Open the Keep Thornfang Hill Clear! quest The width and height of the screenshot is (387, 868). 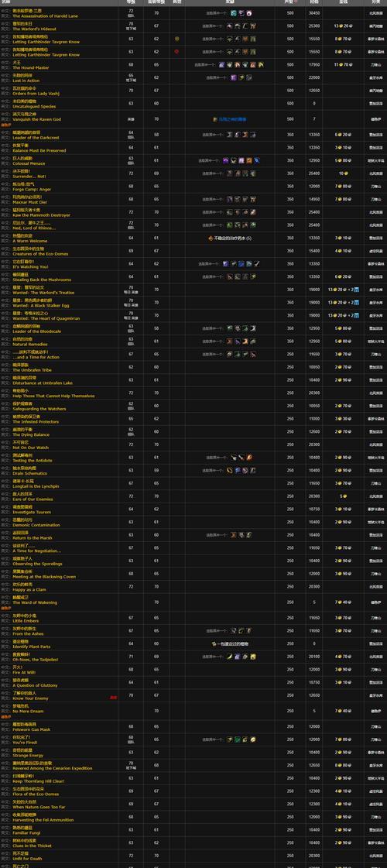(39, 781)
